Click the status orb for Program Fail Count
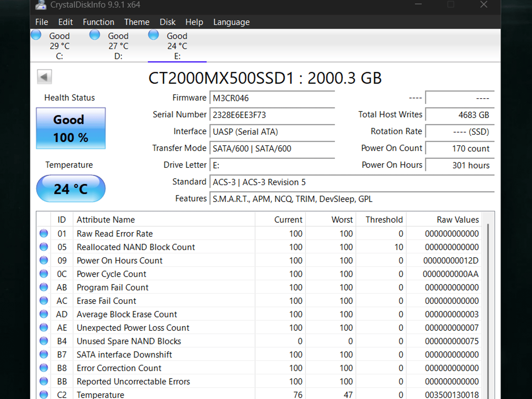Screen dimensions: 532x399 pos(44,287)
